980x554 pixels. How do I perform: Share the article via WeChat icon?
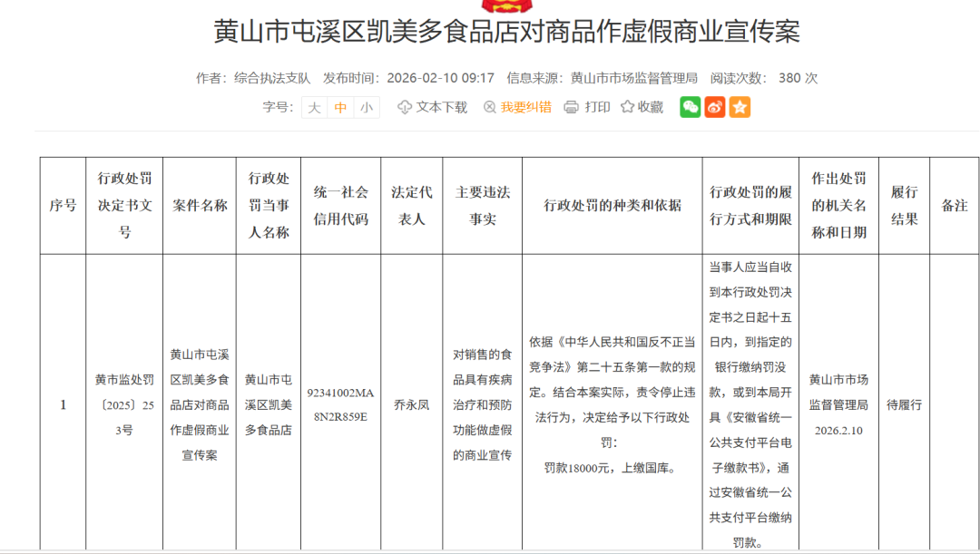point(690,107)
